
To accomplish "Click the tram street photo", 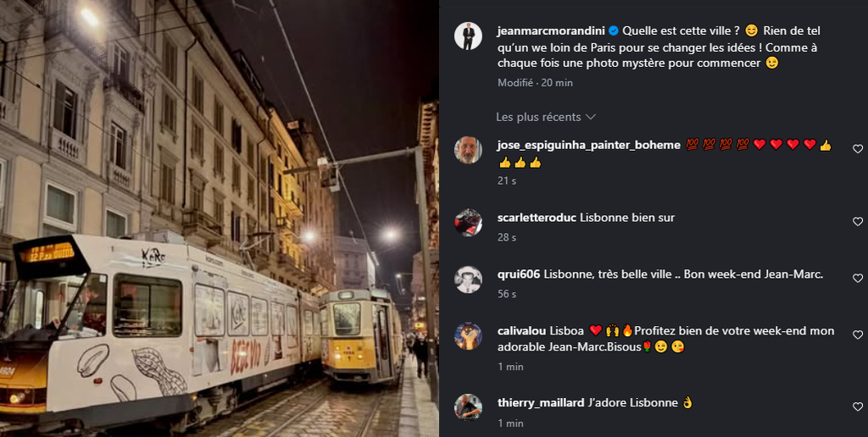I will 220,218.
